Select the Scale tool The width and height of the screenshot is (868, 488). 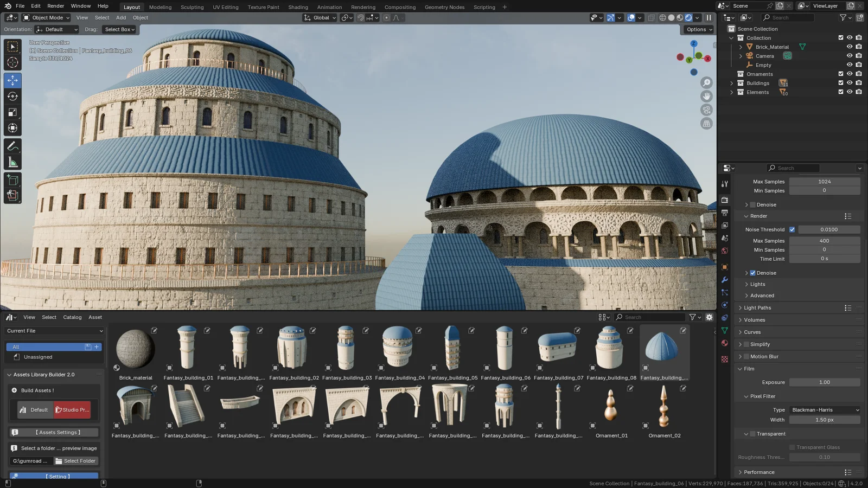pyautogui.click(x=12, y=112)
